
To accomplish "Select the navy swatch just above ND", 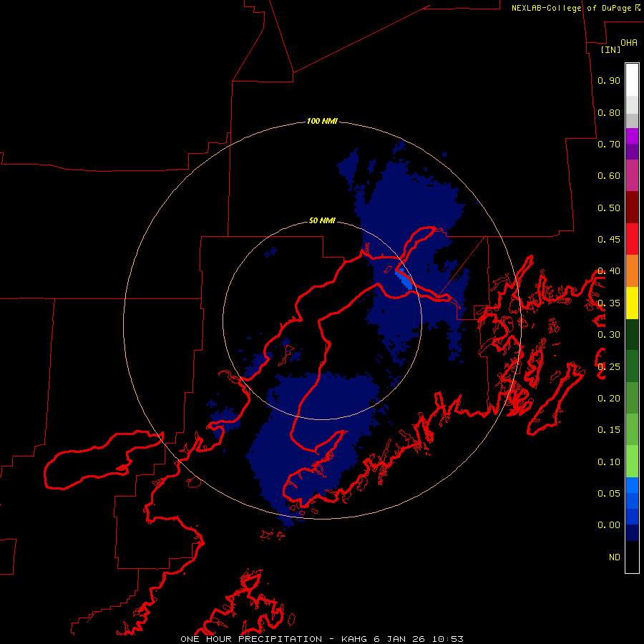I will (632, 532).
